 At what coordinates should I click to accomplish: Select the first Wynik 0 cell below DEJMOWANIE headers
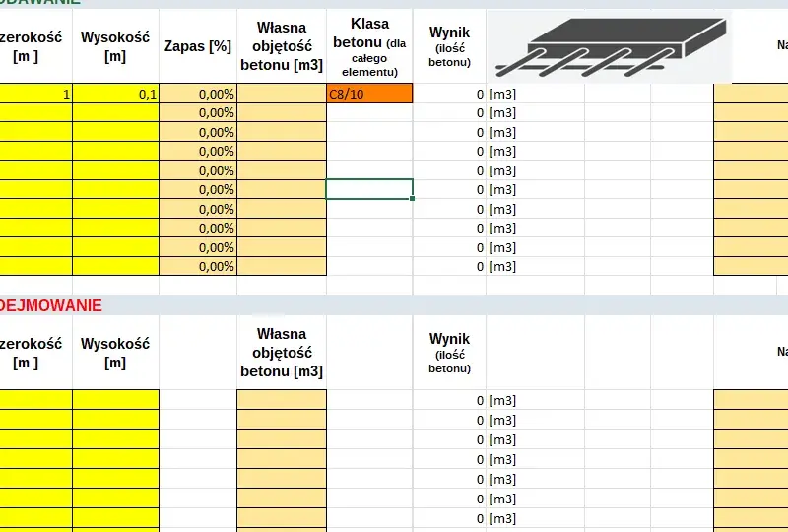coord(450,400)
